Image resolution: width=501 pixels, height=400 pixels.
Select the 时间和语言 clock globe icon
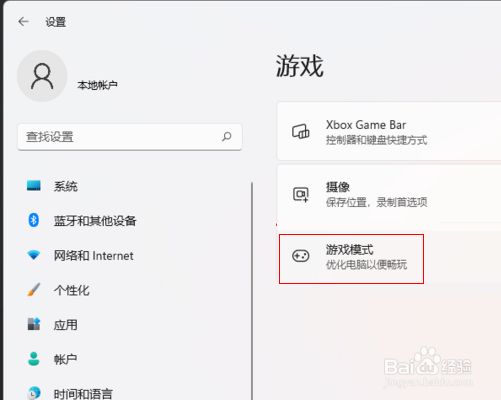[34, 393]
